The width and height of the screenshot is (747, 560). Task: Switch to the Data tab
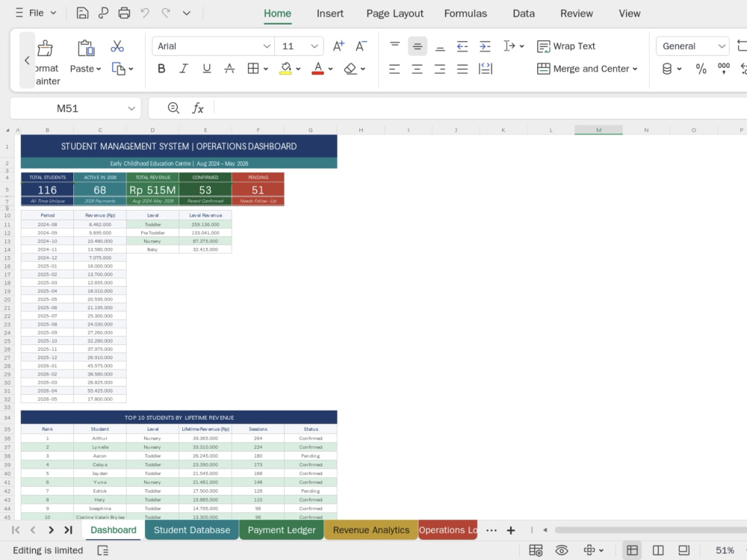coord(524,13)
